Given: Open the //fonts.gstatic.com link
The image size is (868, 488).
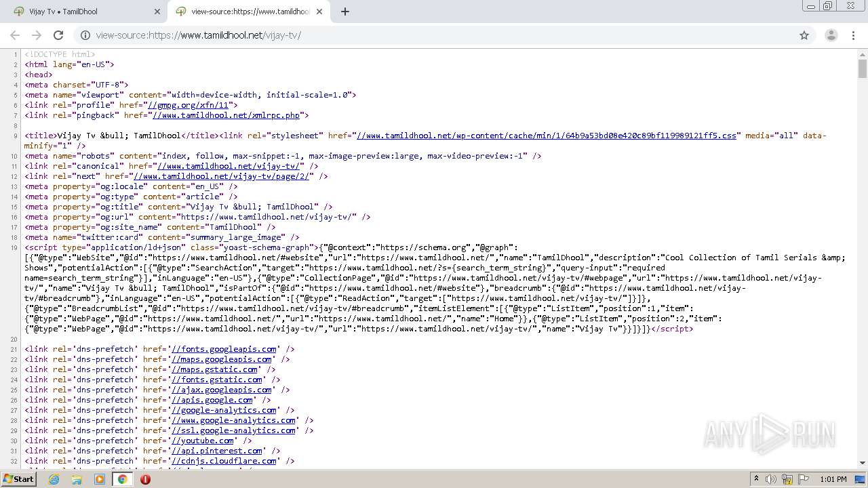Looking at the screenshot, I should click(216, 380).
